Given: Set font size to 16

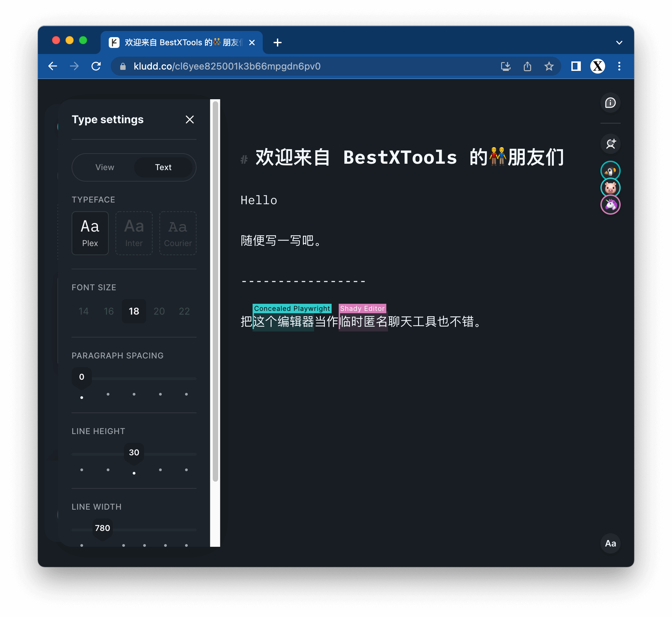Looking at the screenshot, I should [109, 311].
